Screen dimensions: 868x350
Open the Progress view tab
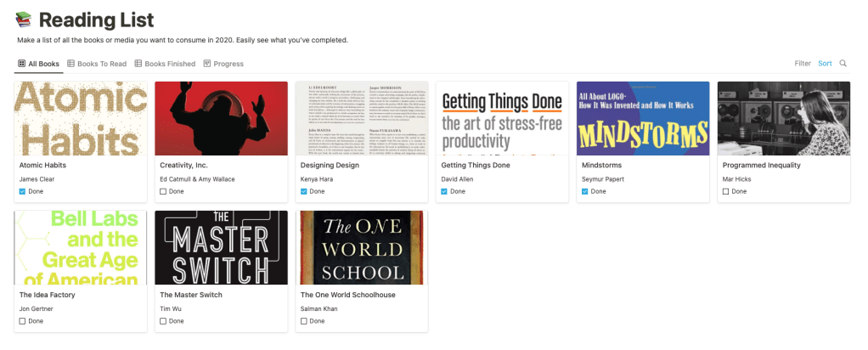click(228, 64)
